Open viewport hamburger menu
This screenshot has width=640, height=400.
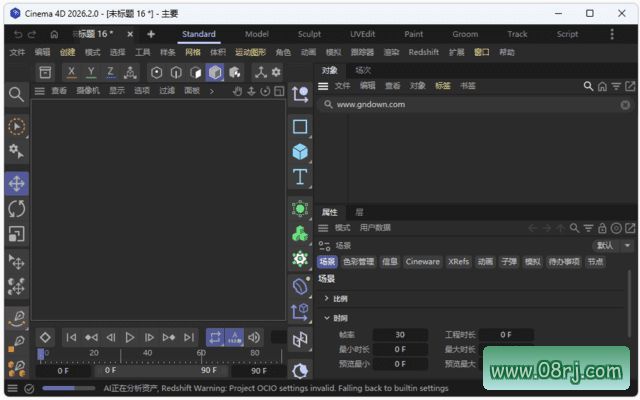coord(39,91)
